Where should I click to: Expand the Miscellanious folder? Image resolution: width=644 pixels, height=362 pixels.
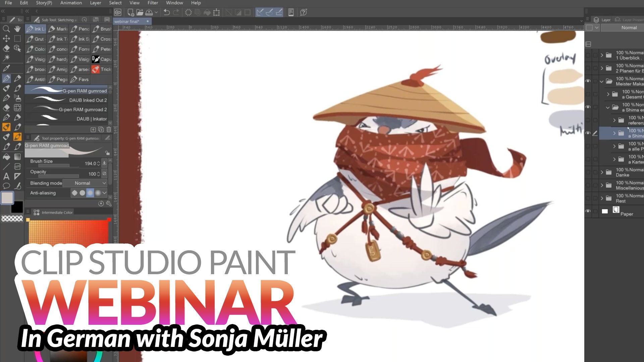[x=602, y=185]
